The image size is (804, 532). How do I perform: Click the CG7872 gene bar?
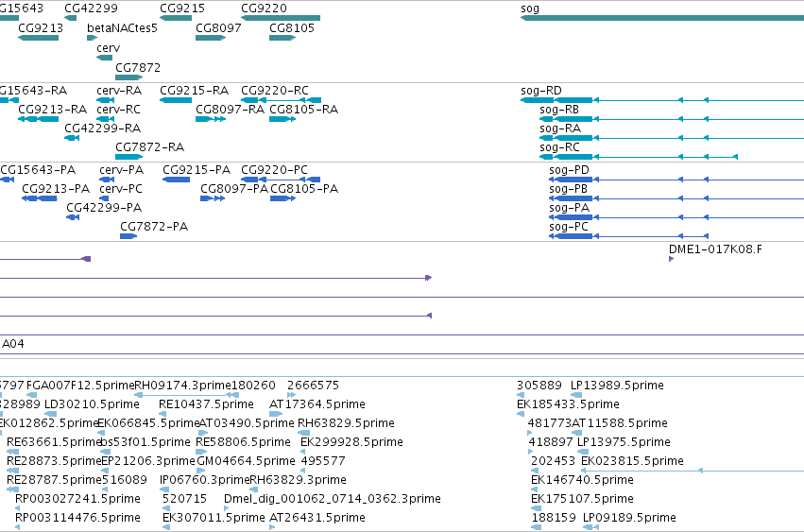point(128,77)
